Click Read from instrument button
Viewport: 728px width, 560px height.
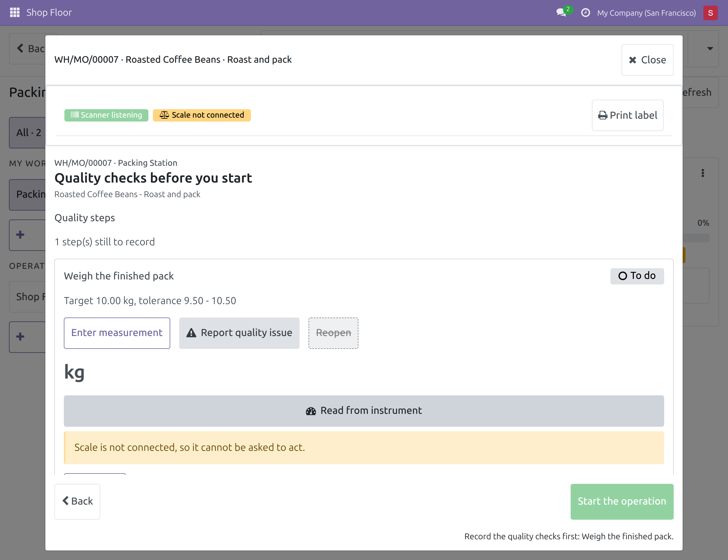pyautogui.click(x=364, y=411)
